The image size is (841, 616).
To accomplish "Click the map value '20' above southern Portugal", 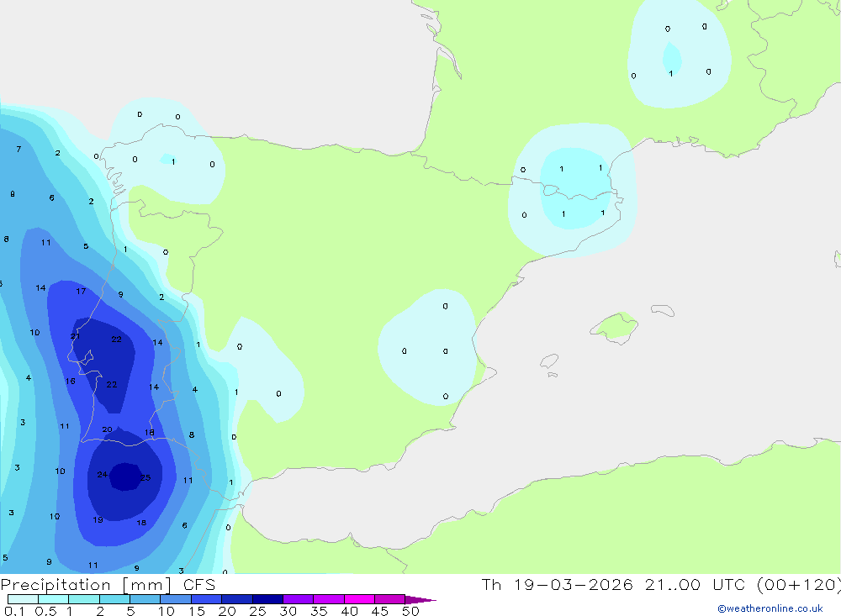I will (108, 429).
